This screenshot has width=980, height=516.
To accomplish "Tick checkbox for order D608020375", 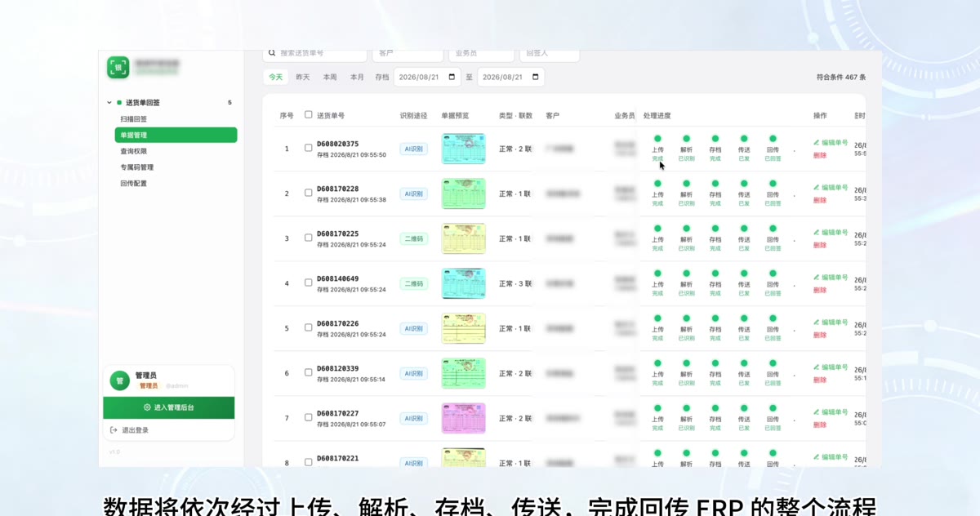I will coord(308,149).
